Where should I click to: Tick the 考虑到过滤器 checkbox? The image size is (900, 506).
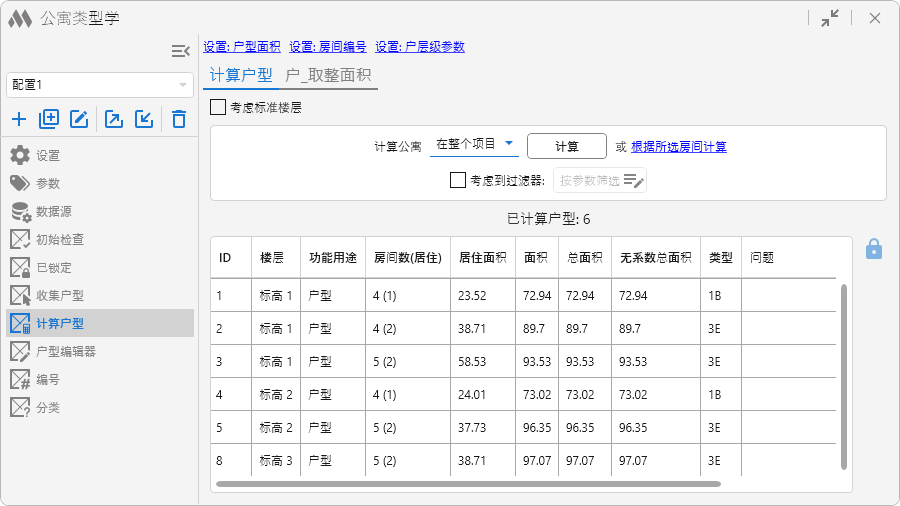(458, 180)
